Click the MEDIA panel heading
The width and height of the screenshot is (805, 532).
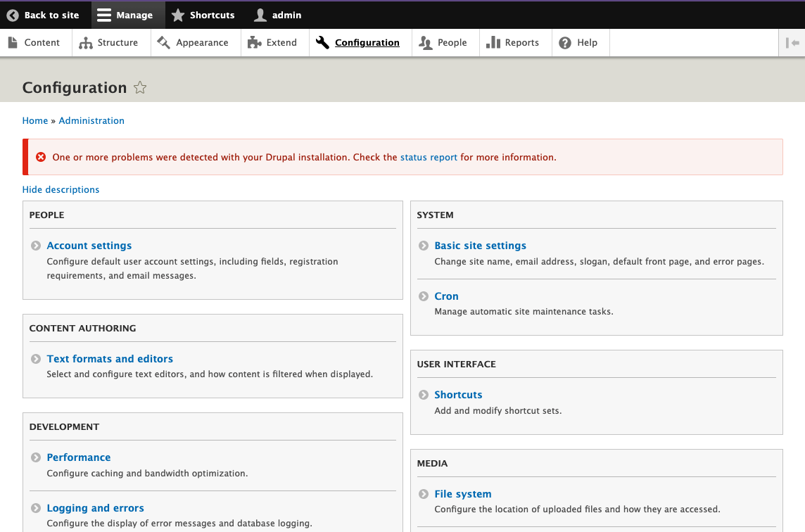click(432, 463)
